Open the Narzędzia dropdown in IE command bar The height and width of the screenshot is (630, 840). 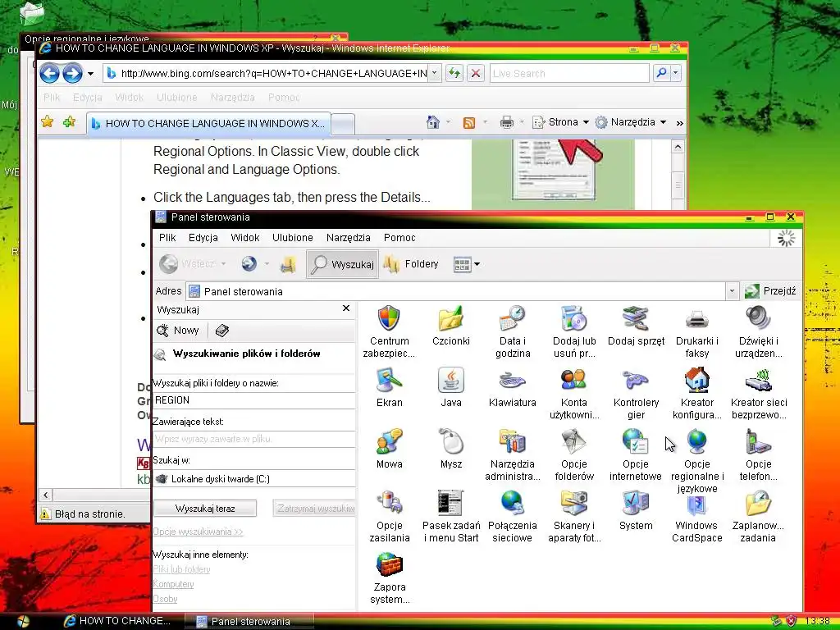click(x=631, y=122)
